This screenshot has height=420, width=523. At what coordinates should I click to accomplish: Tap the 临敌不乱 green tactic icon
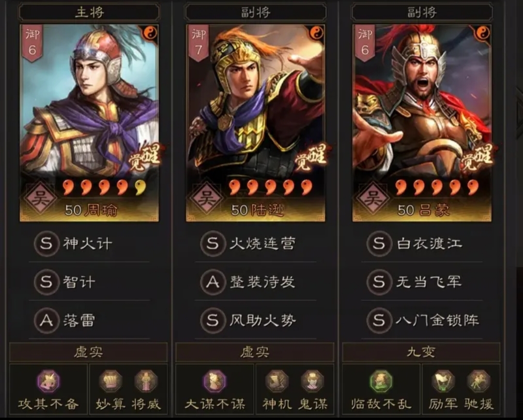pyautogui.click(x=381, y=382)
